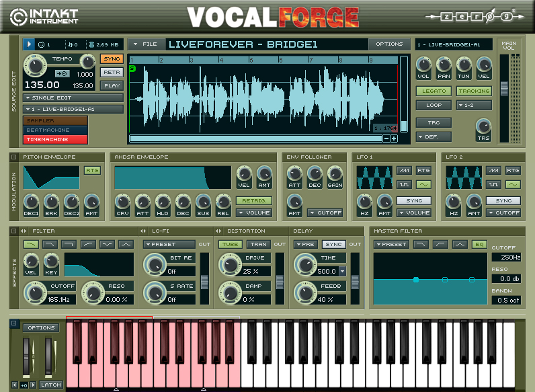Choose sine waveform for LFO 1
This screenshot has width=535, height=392.
pyautogui.click(x=424, y=184)
